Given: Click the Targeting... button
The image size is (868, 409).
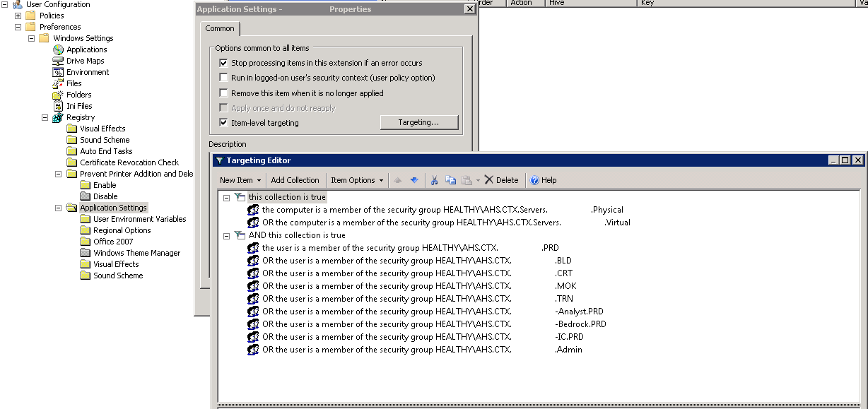Looking at the screenshot, I should click(418, 122).
